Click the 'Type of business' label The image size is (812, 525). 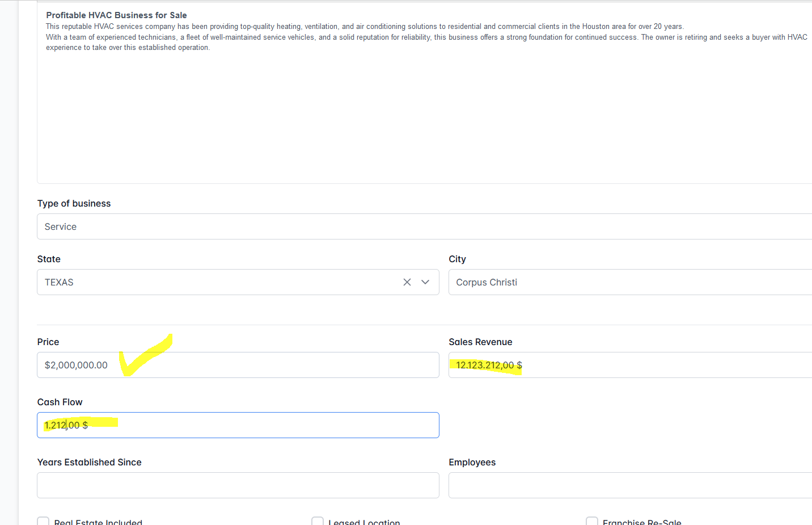(x=74, y=203)
